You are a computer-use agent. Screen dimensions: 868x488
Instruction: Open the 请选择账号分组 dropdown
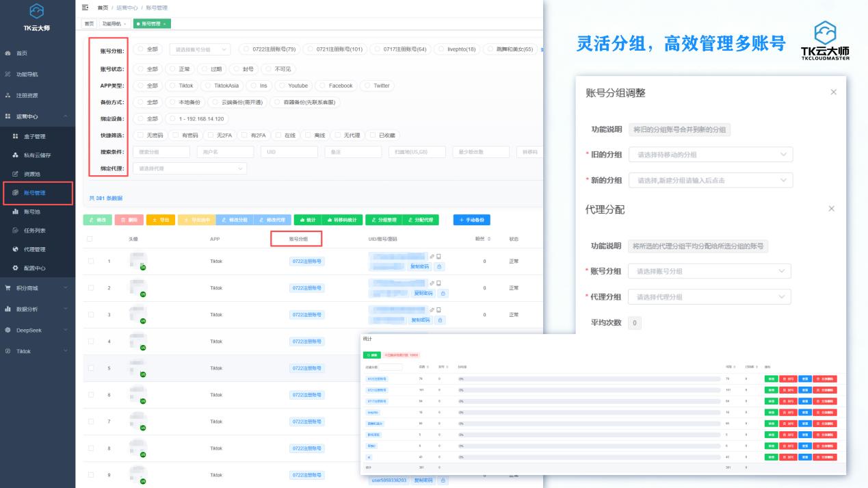[199, 49]
